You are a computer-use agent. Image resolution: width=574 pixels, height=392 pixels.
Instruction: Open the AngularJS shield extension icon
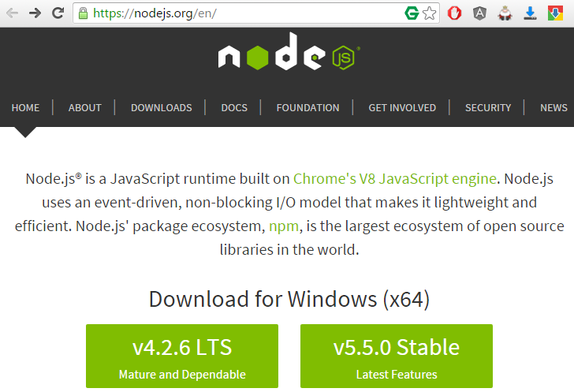pos(479,13)
